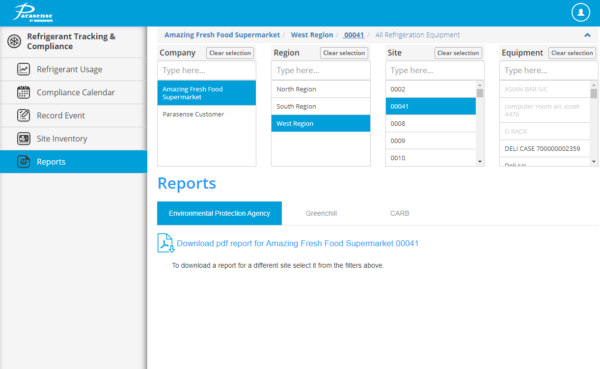Click All Refrigeration Equipment breadcrumb text
The width and height of the screenshot is (600, 369).
tap(417, 35)
